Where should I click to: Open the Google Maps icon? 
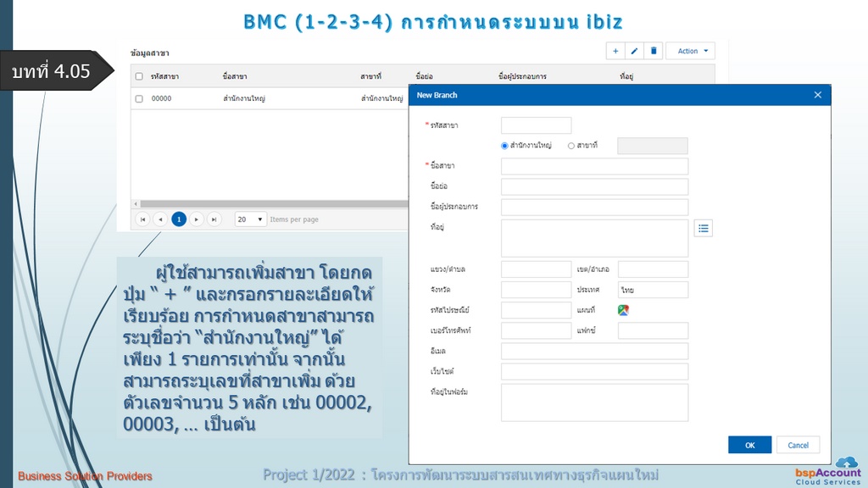click(x=623, y=310)
